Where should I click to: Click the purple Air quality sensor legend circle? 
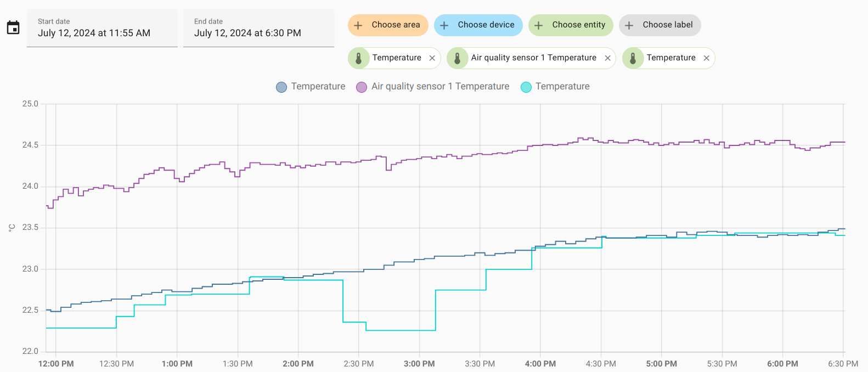coord(362,87)
